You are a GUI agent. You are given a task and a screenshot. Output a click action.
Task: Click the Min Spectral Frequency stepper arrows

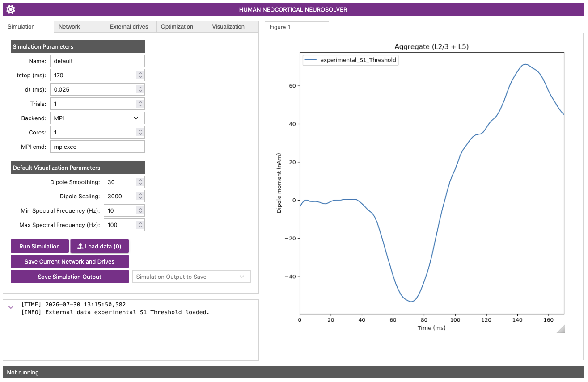click(140, 210)
